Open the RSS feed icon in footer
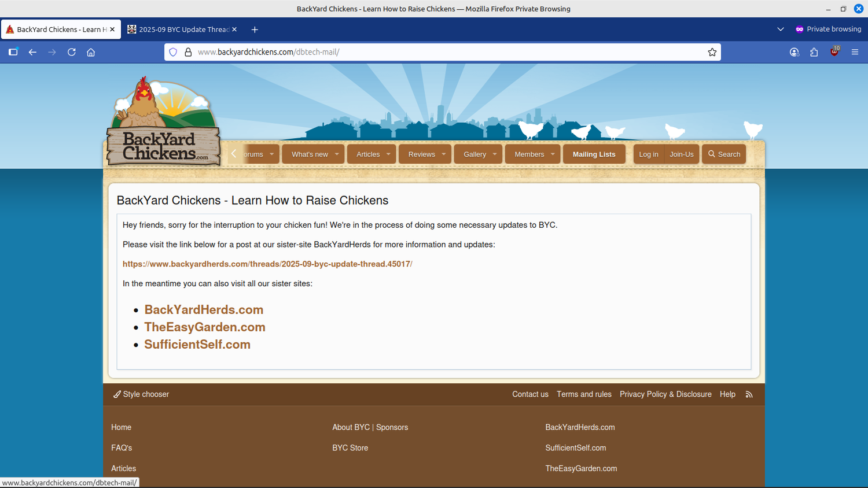 [x=749, y=394]
